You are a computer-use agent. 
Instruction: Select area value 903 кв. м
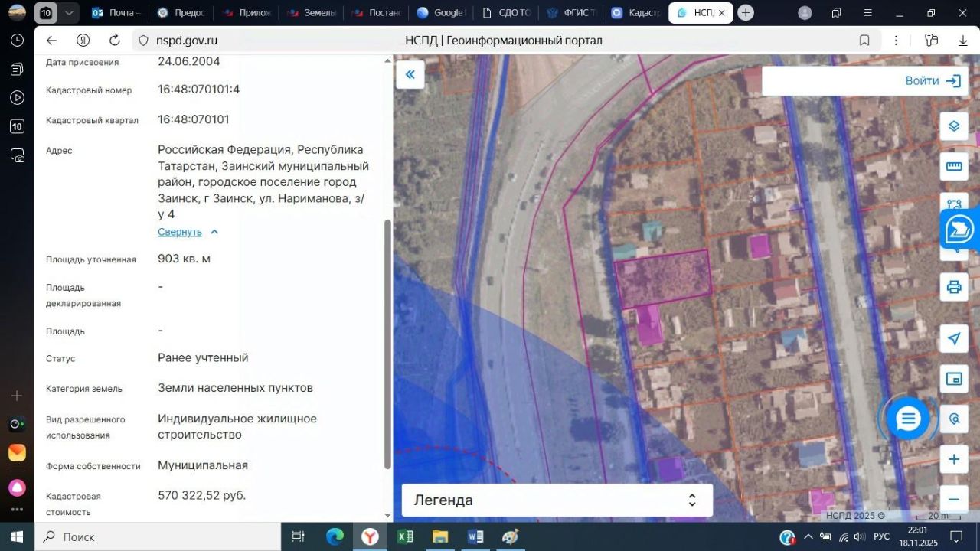(x=185, y=259)
